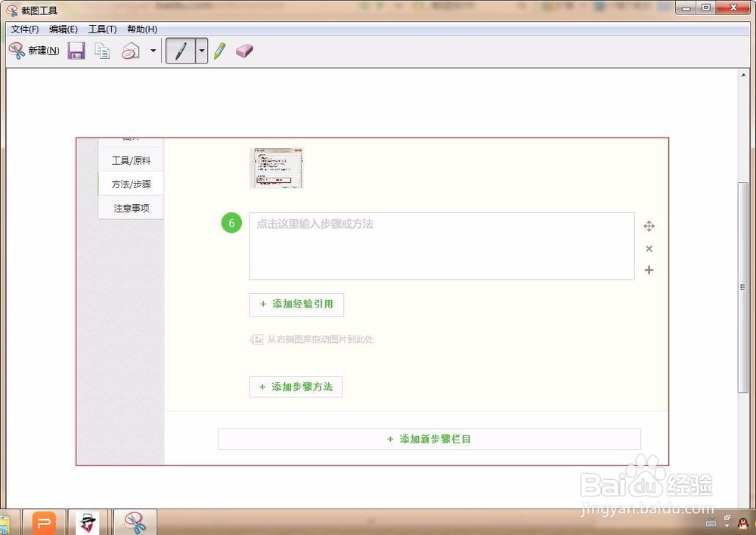Open PowerPoint from the taskbar
The width and height of the screenshot is (756, 535).
pyautogui.click(x=43, y=521)
